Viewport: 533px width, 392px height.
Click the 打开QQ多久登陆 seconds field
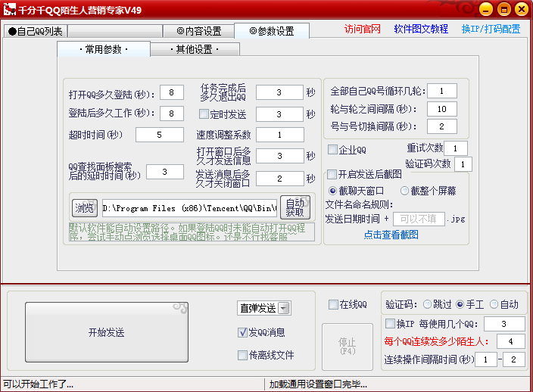click(172, 92)
